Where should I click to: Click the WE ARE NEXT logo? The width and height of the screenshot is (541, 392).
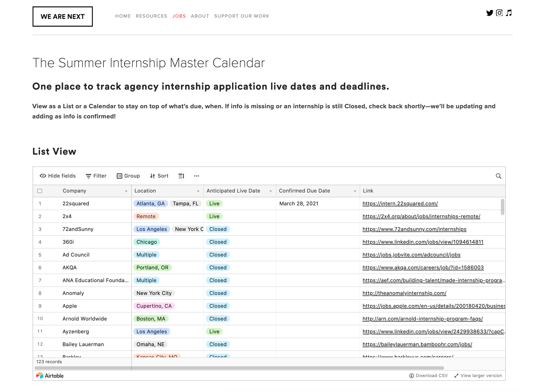click(x=63, y=17)
